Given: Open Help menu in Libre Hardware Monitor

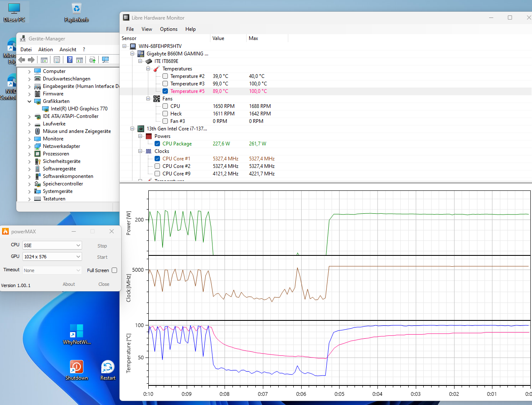Looking at the screenshot, I should click(x=190, y=29).
